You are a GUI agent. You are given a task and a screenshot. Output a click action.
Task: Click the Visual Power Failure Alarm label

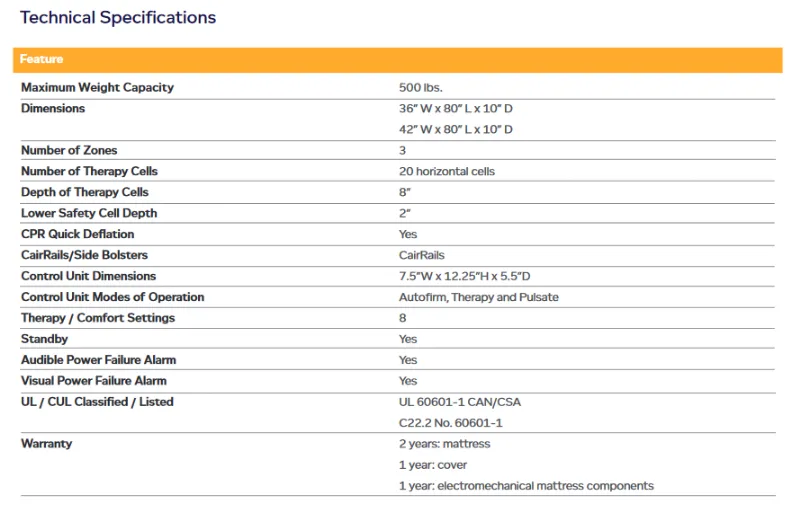(x=93, y=381)
